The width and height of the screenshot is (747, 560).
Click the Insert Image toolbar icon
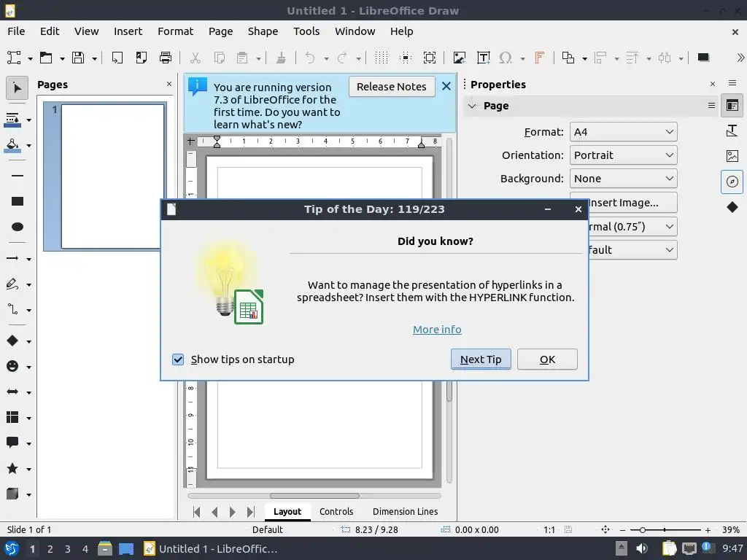click(460, 58)
